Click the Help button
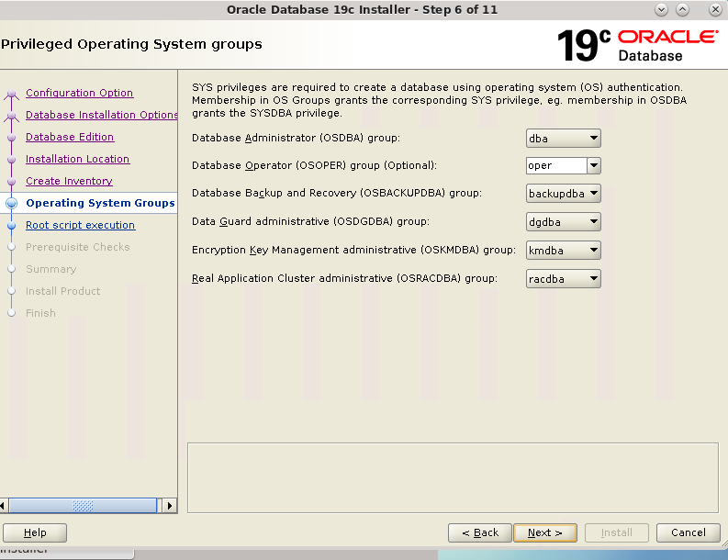The width and height of the screenshot is (728, 560). (35, 532)
